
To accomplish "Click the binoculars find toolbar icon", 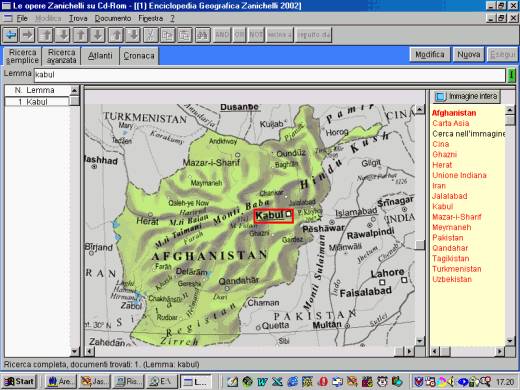I will pyautogui.click(x=202, y=35).
